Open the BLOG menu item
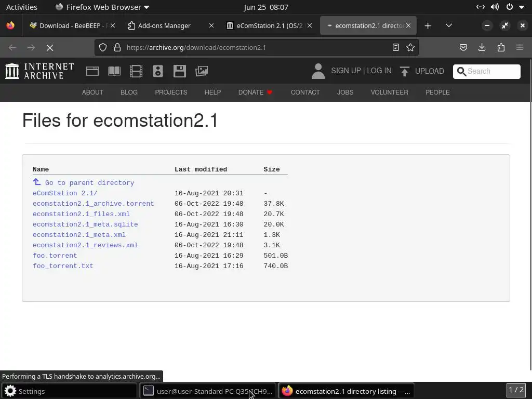Image resolution: width=532 pixels, height=399 pixels. (x=129, y=92)
